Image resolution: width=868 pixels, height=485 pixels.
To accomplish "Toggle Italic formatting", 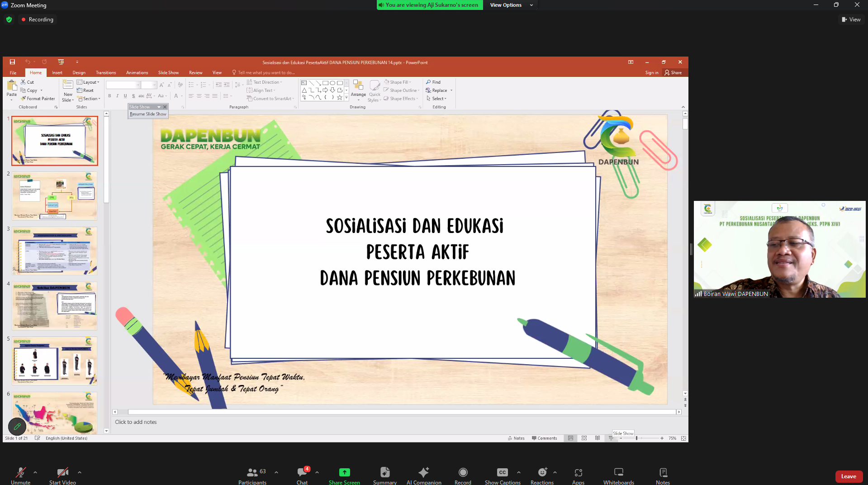I will tap(118, 96).
